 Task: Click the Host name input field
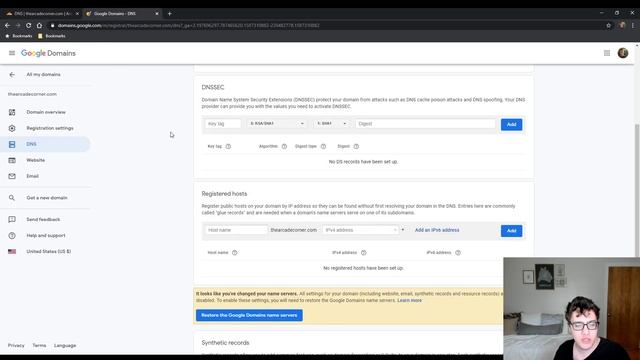[x=236, y=230]
